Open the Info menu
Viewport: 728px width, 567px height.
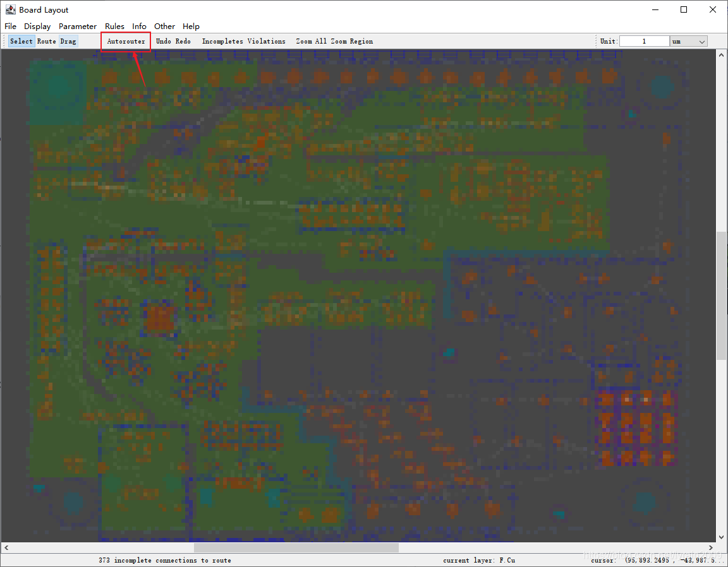pos(139,27)
